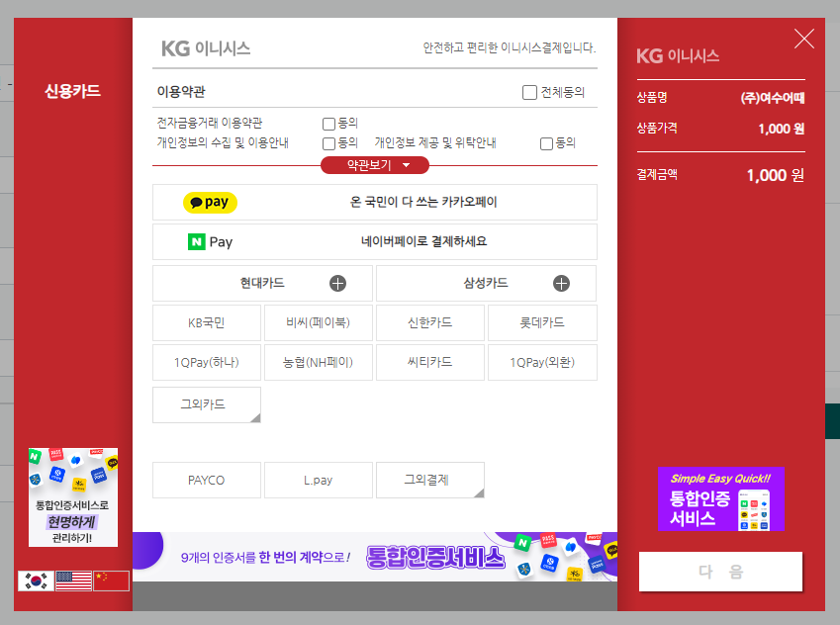The width and height of the screenshot is (840, 625).
Task: Select 비씨(페이북) card
Action: (319, 323)
